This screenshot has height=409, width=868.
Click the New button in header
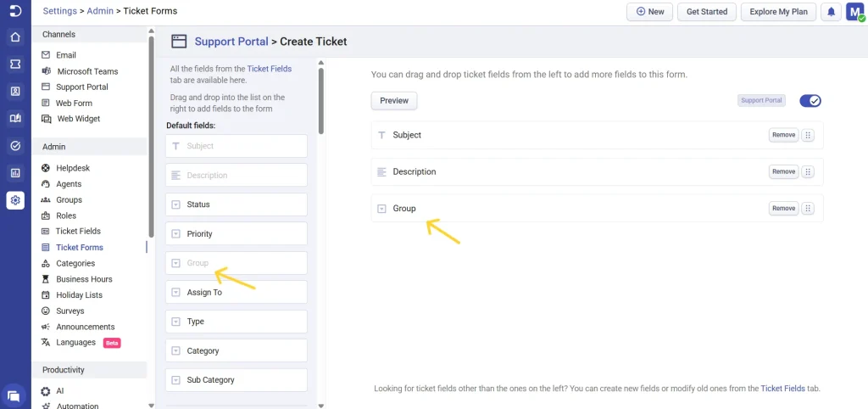(x=650, y=12)
